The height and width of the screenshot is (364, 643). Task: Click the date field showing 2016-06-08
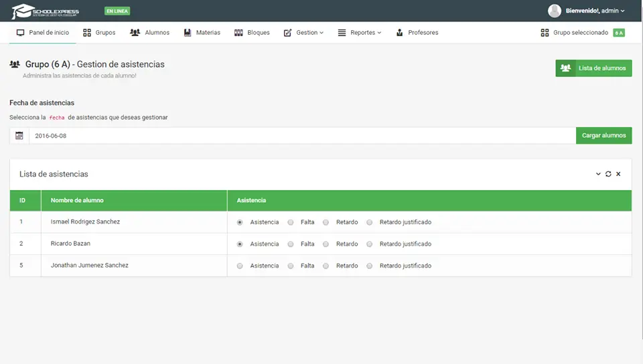(x=302, y=136)
